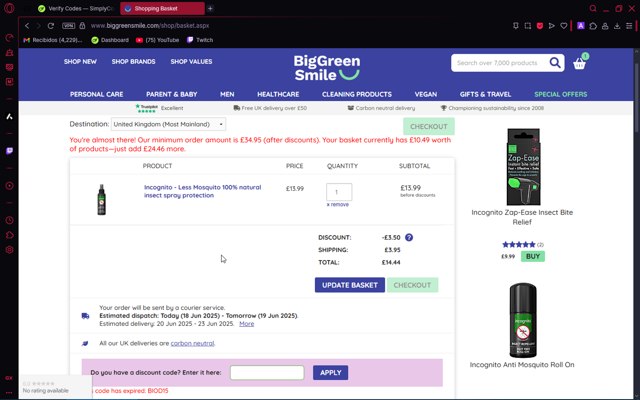Open the SHOP NEW menu
Viewport: 640px width, 400px height.
[80, 62]
